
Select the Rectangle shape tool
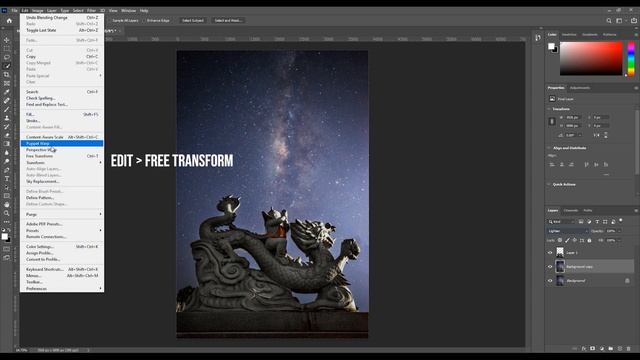coord(7,196)
